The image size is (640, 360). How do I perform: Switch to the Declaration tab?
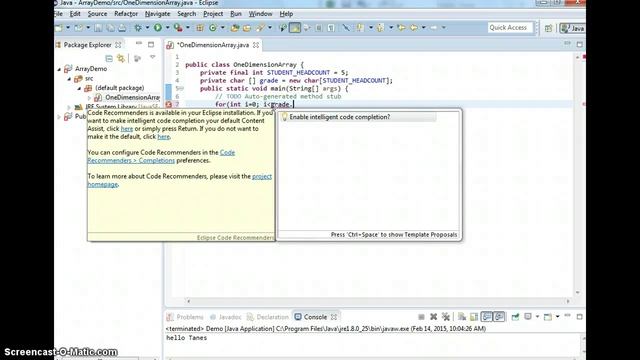pos(268,317)
